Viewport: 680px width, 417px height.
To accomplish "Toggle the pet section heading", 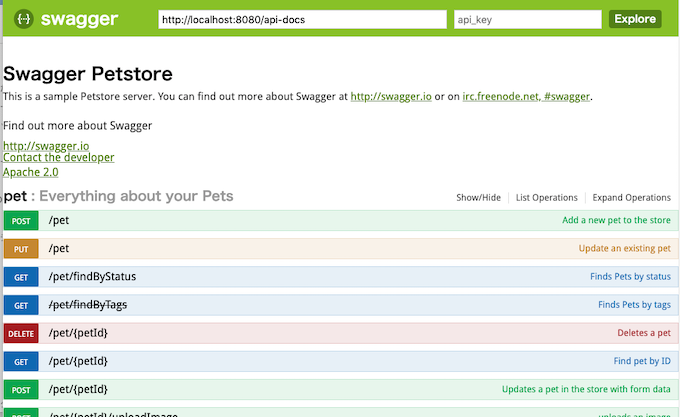I will pos(118,196).
